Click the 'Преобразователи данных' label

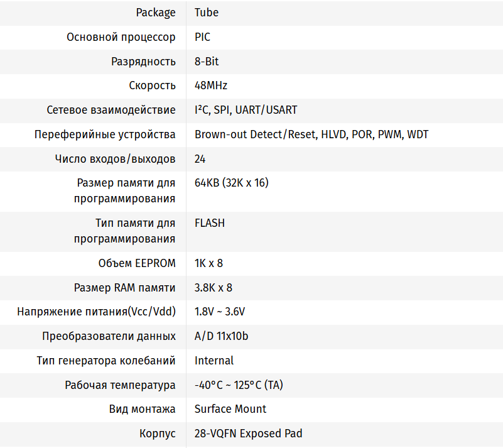109,336
